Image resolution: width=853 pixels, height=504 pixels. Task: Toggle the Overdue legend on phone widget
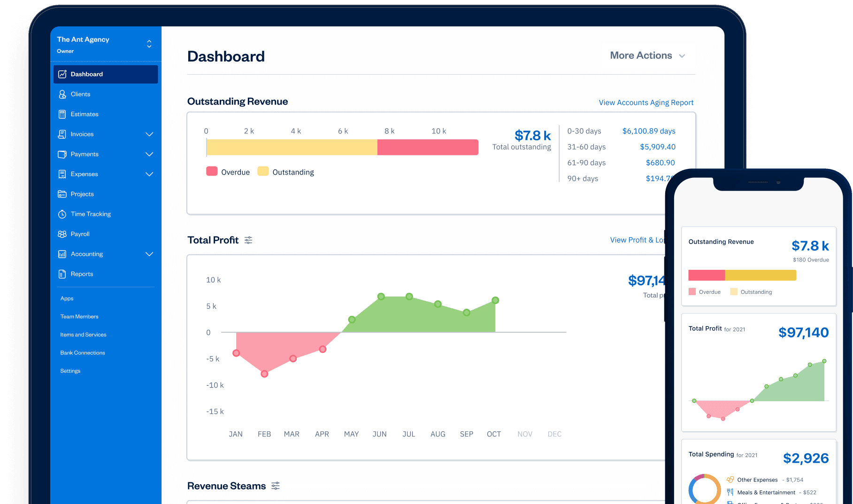pyautogui.click(x=692, y=291)
